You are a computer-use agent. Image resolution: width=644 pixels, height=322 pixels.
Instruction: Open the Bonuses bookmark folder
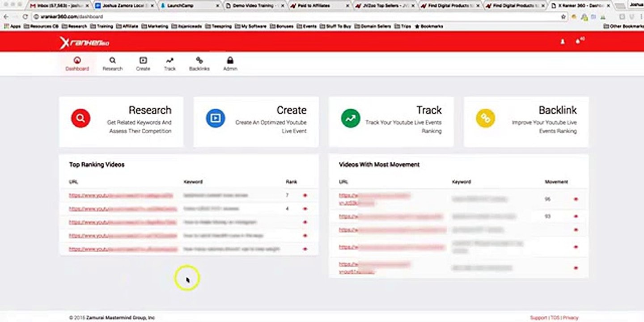pyautogui.click(x=283, y=26)
